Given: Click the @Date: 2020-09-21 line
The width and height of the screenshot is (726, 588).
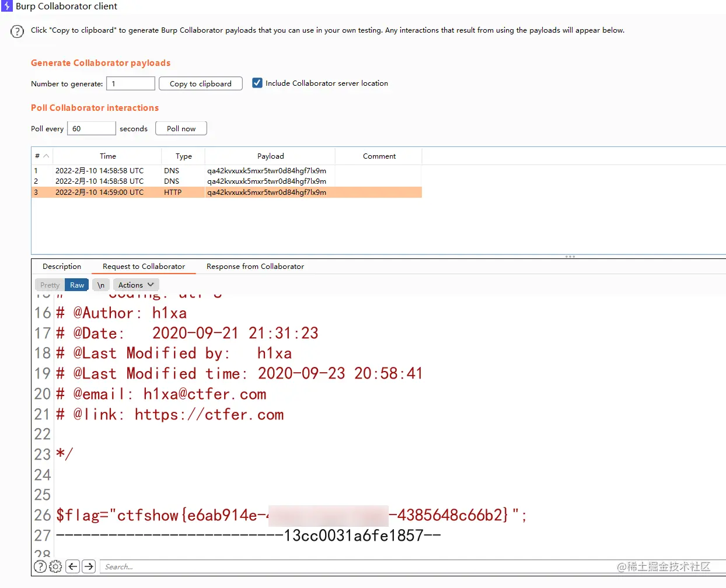Looking at the screenshot, I should tap(187, 333).
